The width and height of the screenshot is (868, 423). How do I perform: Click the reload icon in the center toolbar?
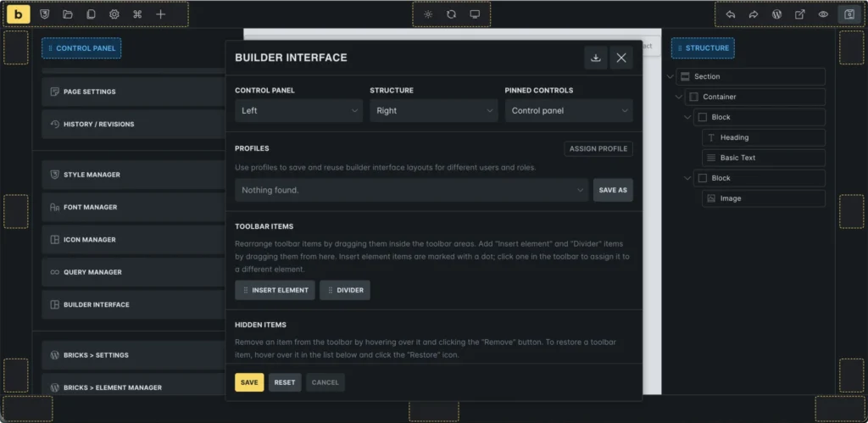(x=451, y=14)
